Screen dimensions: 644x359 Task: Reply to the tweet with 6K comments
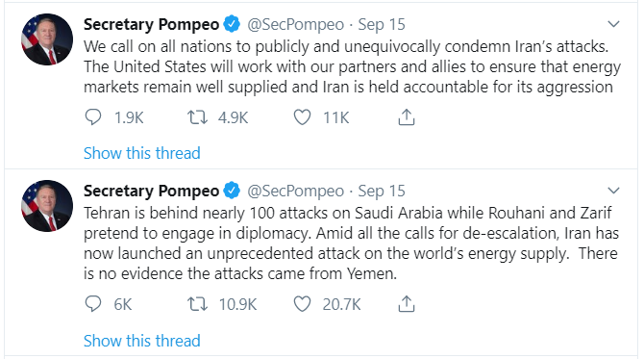point(93,304)
